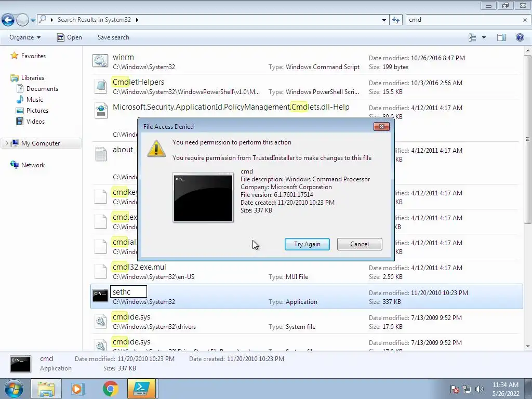The image size is (532, 399).
Task: Click the cmd icon in details pane
Action: coord(21,364)
